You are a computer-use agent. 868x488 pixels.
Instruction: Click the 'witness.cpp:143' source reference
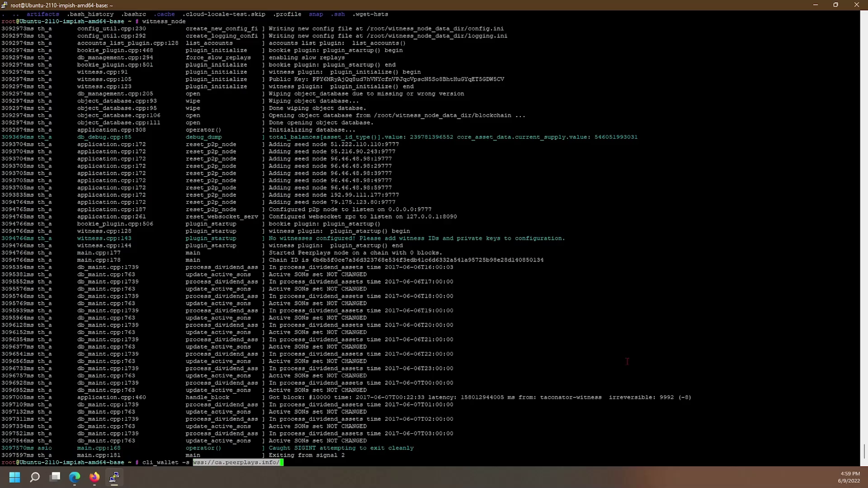[x=104, y=239]
